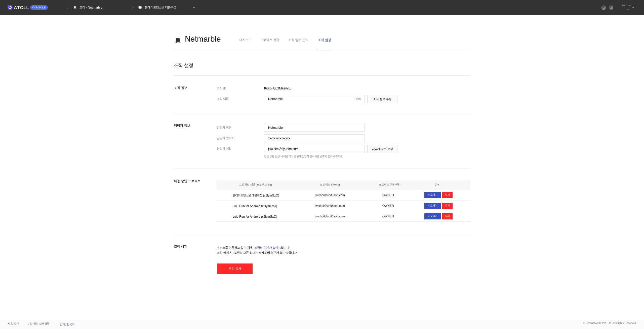Expand the 블레이드앤소울 레볼루션 project dropdown arrow

coord(194,8)
